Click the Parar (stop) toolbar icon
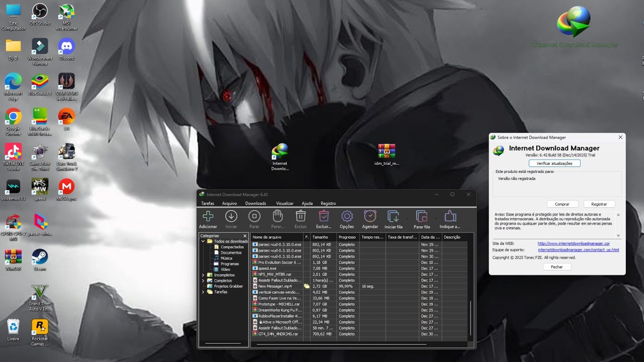Screen dimensions: 644x362 tap(254, 216)
